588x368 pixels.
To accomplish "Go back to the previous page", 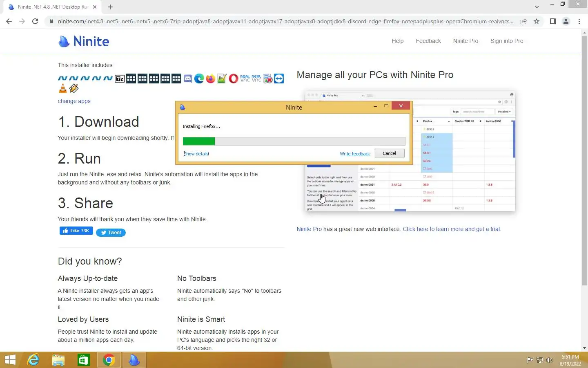I will (9, 21).
